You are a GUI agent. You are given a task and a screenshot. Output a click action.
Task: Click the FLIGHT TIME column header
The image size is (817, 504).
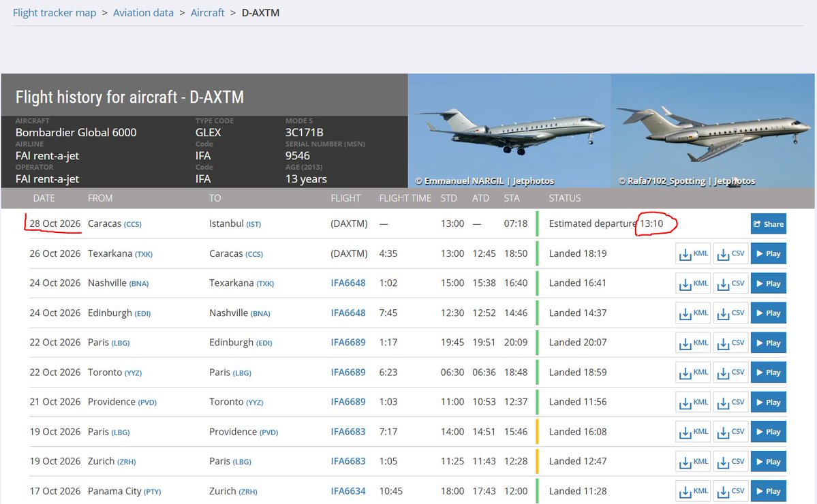[x=405, y=198]
